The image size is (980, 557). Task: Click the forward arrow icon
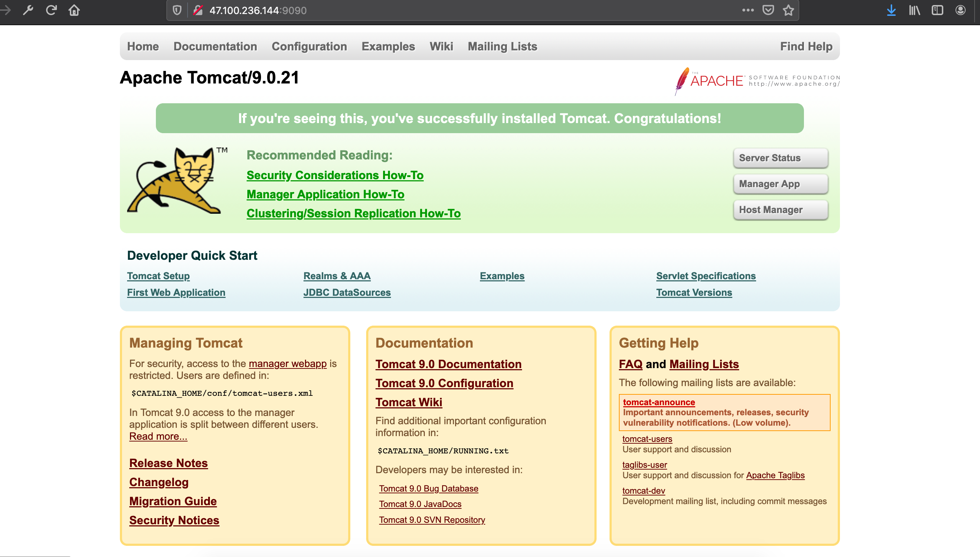5,10
